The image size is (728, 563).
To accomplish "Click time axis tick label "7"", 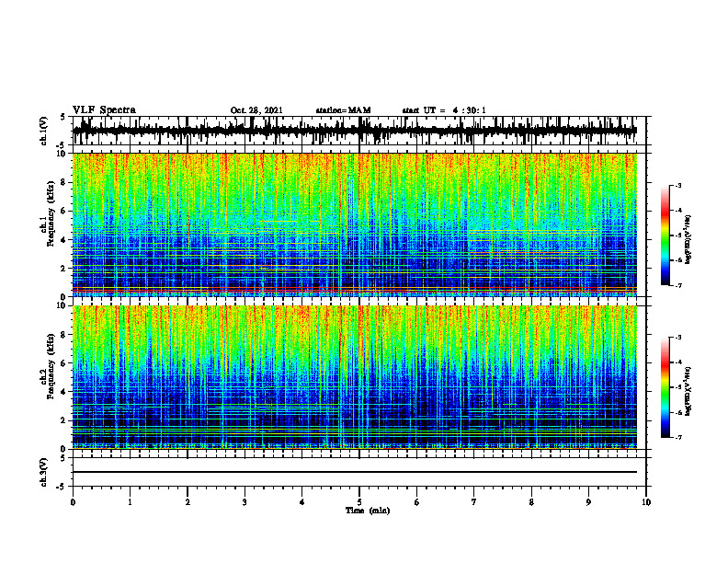I will pos(474,502).
